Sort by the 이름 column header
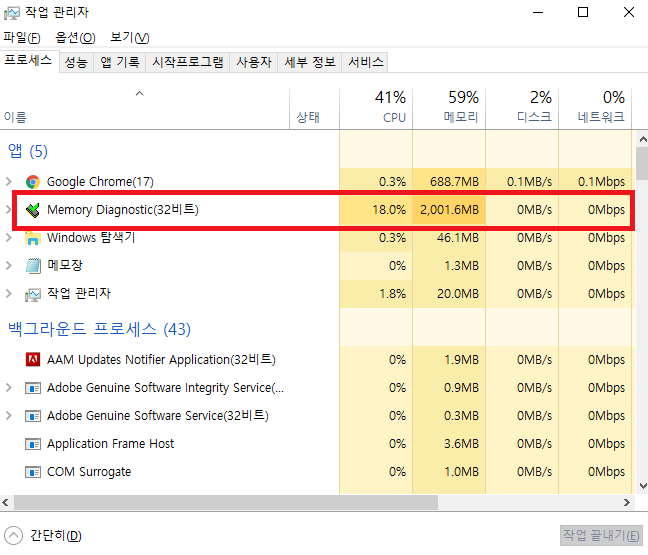 coord(145,109)
